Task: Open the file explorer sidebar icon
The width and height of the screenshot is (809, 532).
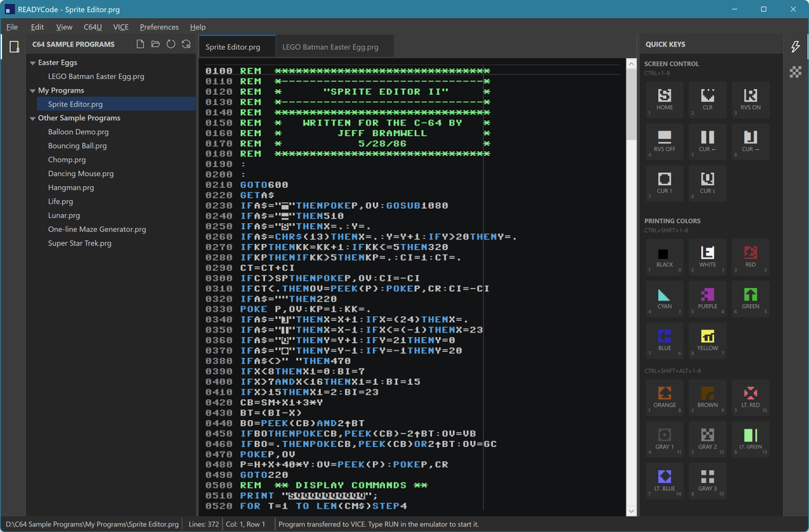Action: click(x=13, y=47)
